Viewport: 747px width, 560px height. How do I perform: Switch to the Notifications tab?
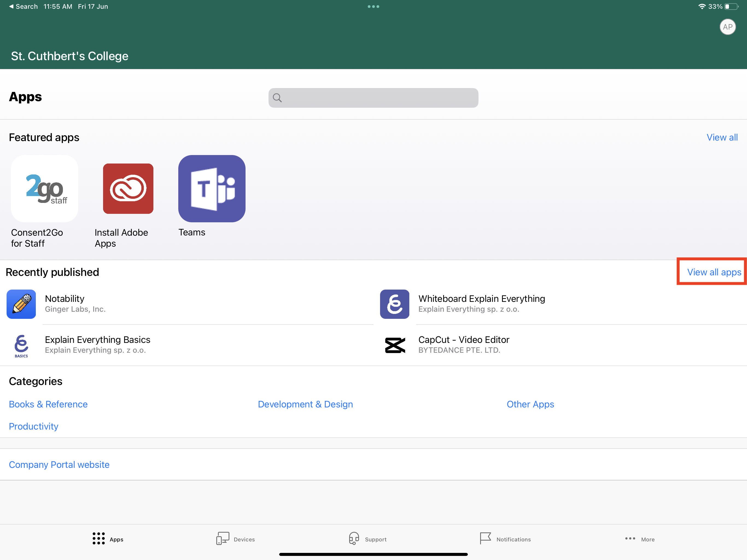(x=505, y=539)
